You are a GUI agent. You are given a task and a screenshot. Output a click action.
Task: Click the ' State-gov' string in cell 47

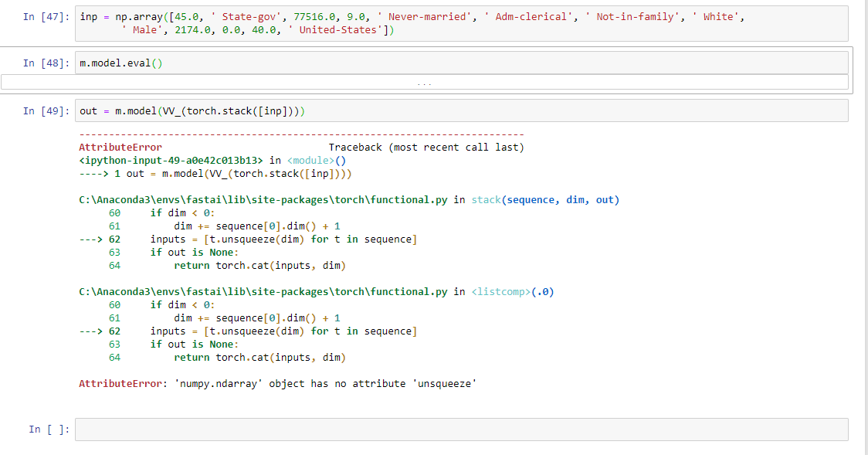239,17
